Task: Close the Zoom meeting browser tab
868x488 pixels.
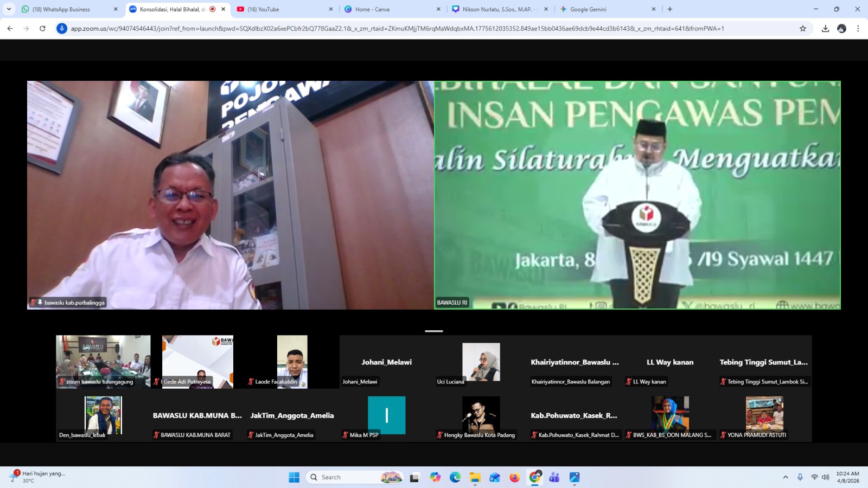Action: (x=223, y=9)
